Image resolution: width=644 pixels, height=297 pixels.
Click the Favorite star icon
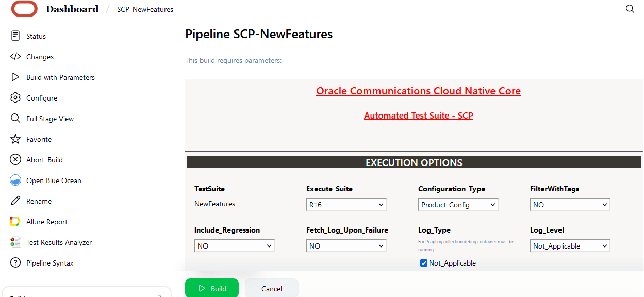pyautogui.click(x=15, y=139)
